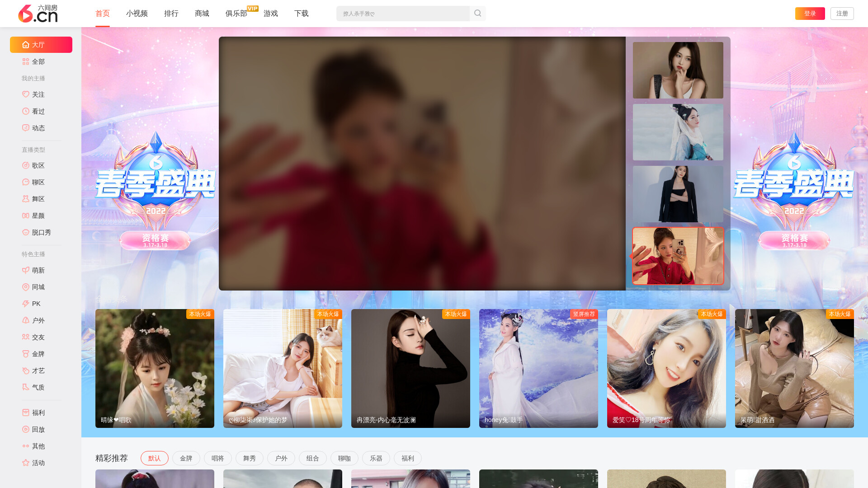Open 冉漂亮-内心毫无波澜 stream card

[x=410, y=368]
